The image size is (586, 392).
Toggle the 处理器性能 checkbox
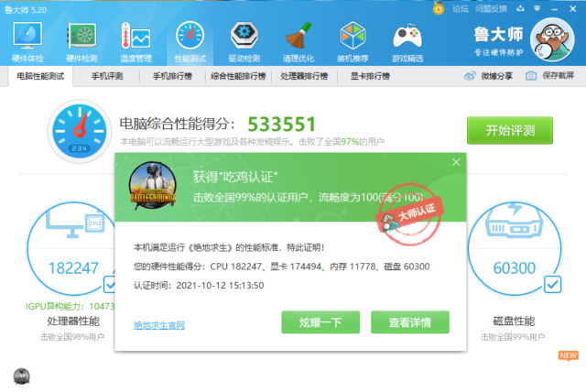(x=109, y=285)
